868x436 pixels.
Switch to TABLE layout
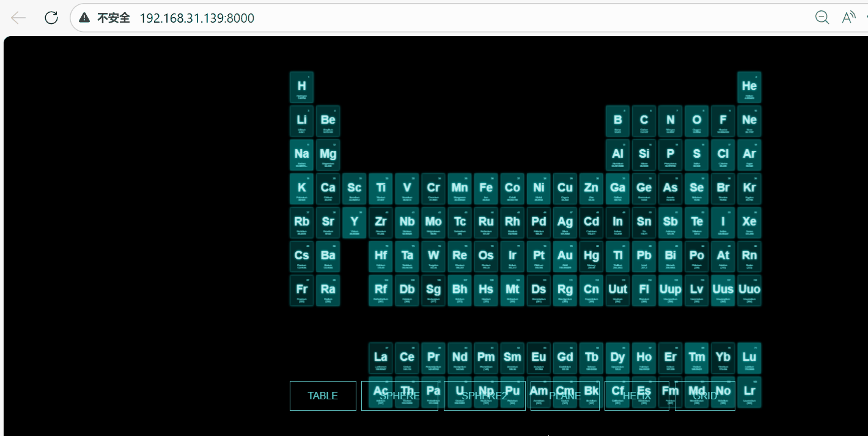pyautogui.click(x=323, y=396)
